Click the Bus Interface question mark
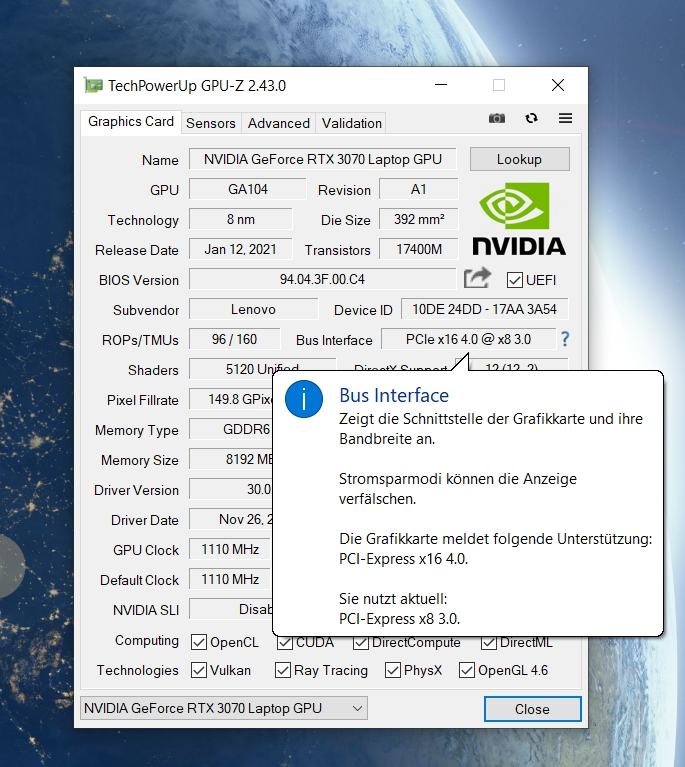Viewport: 685px width, 767px height. pyautogui.click(x=565, y=339)
